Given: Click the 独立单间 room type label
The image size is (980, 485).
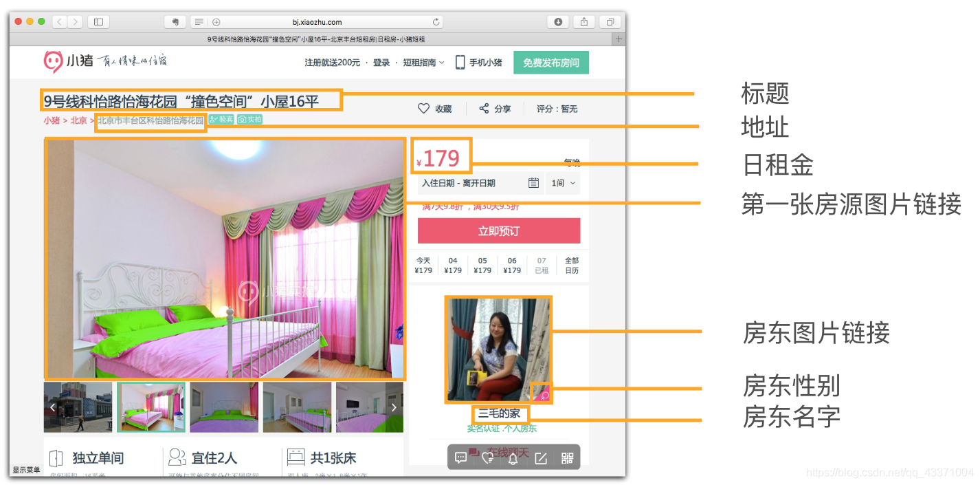Looking at the screenshot, I should [98, 458].
